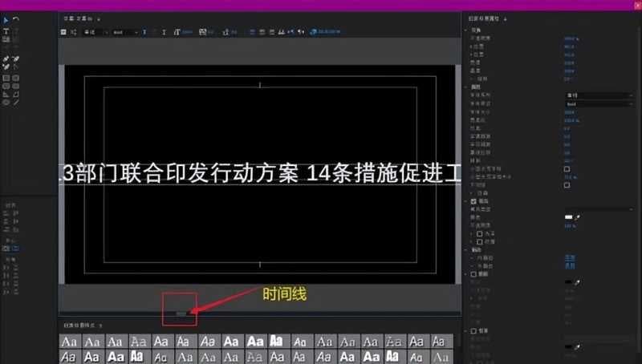Viewport: 642px width, 364px height.
Task: Open the shadow color swatch
Action: [568, 281]
